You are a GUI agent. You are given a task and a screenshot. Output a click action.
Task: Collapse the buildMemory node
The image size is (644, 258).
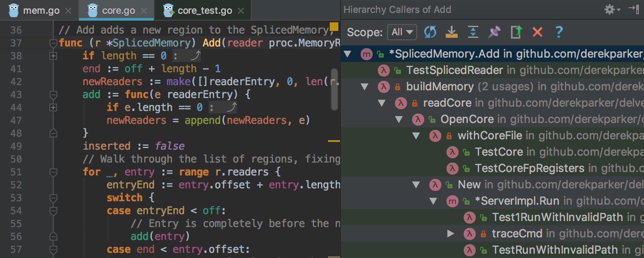pos(365,87)
